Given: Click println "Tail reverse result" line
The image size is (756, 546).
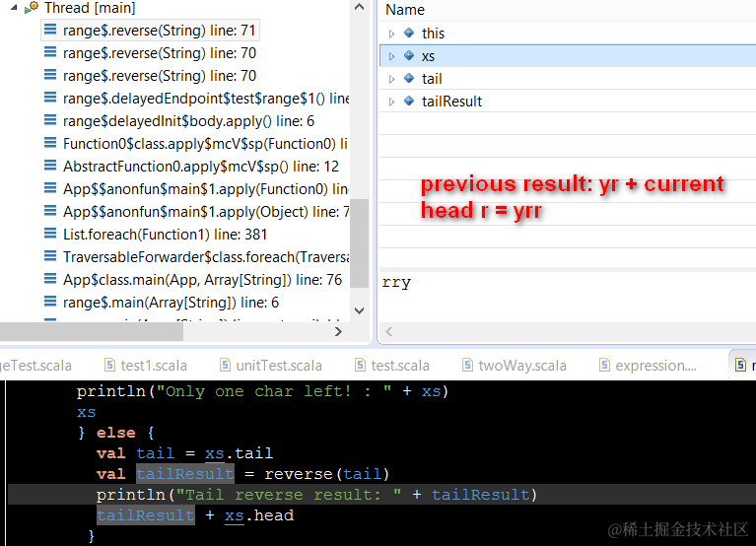Looking at the screenshot, I should tap(316, 495).
